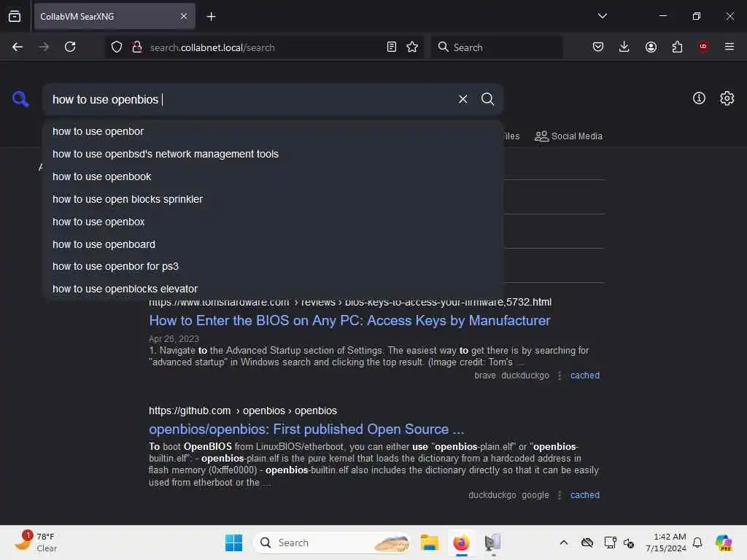Open a new browser tab

coord(211,17)
